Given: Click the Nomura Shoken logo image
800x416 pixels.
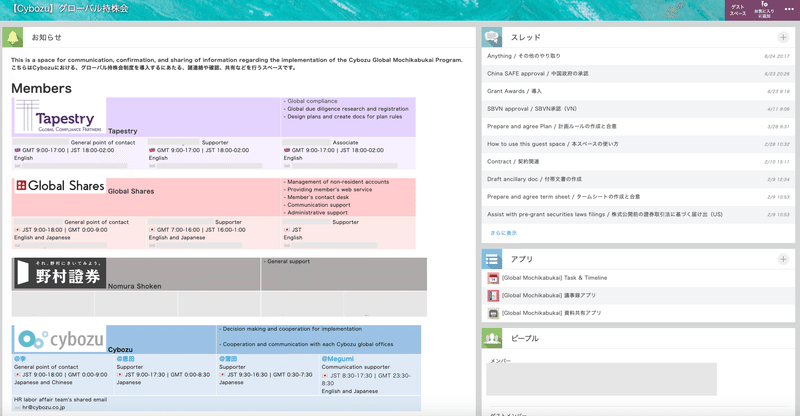Looking at the screenshot, I should coord(59,273).
